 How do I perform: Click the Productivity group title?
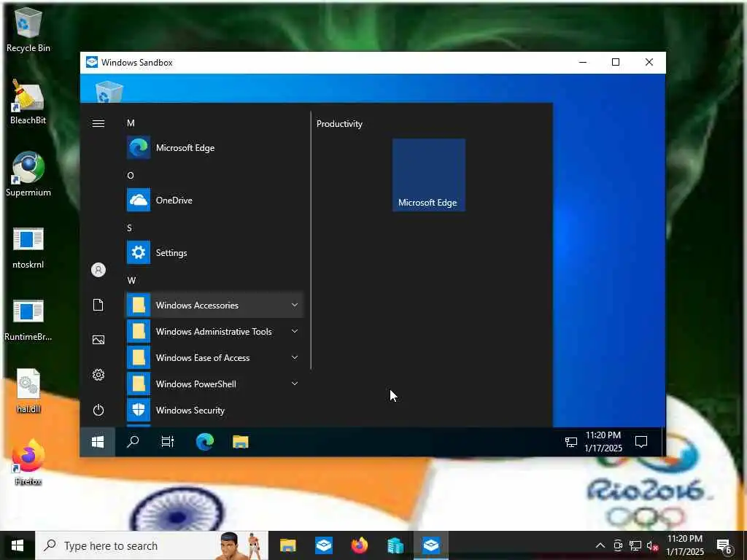(x=339, y=124)
